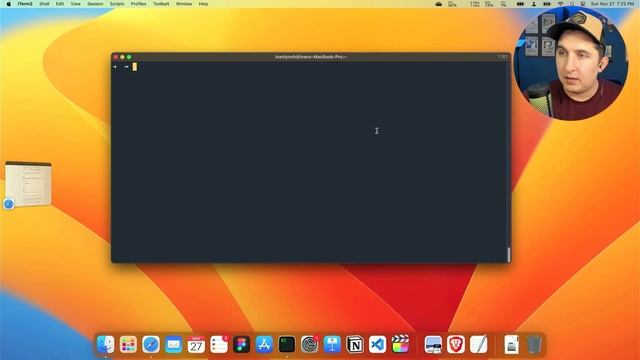640x360 pixels.
Task: Open the Edit menu
Action: click(x=60, y=4)
